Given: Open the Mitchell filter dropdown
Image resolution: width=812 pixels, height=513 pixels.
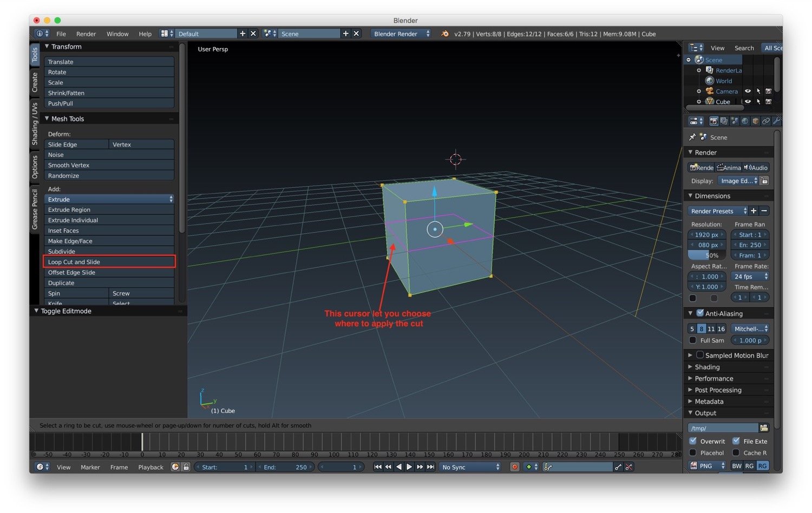Looking at the screenshot, I should pos(750,329).
